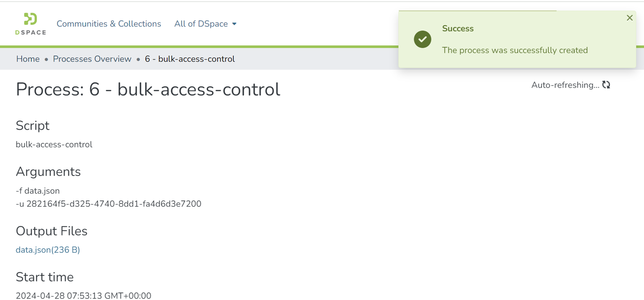Click the current breadcrumb 6 - bulk-access-control
Image resolution: width=644 pixels, height=300 pixels.
click(x=190, y=59)
